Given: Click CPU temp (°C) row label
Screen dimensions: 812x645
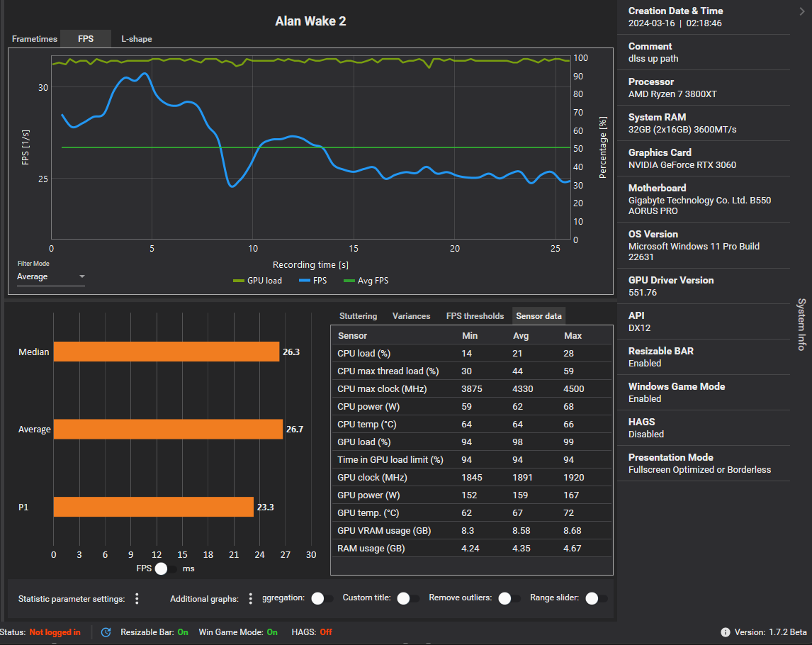Looking at the screenshot, I should pyautogui.click(x=366, y=425).
